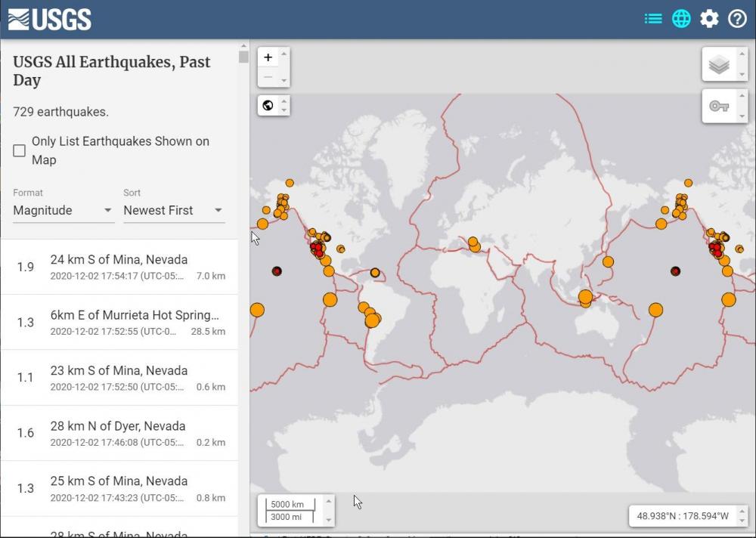The width and height of the screenshot is (756, 538).
Task: Open the settings gear in the header
Action: (709, 19)
